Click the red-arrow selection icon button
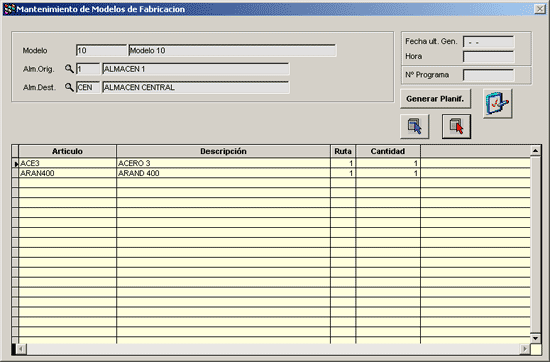 click(456, 126)
